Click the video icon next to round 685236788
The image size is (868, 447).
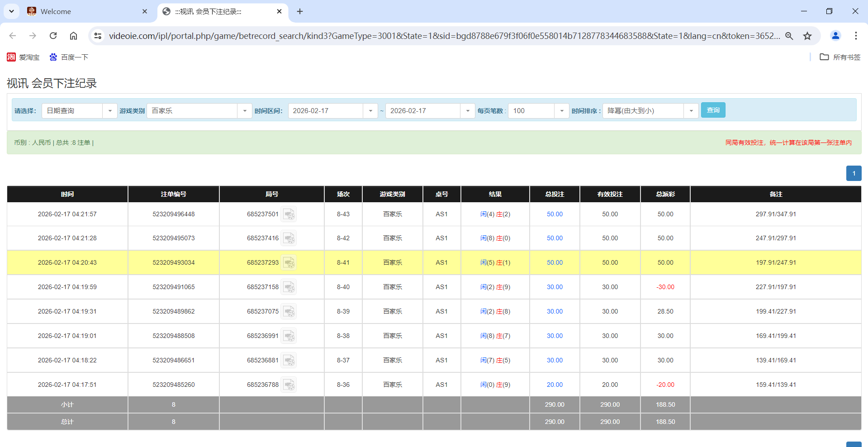[289, 385]
